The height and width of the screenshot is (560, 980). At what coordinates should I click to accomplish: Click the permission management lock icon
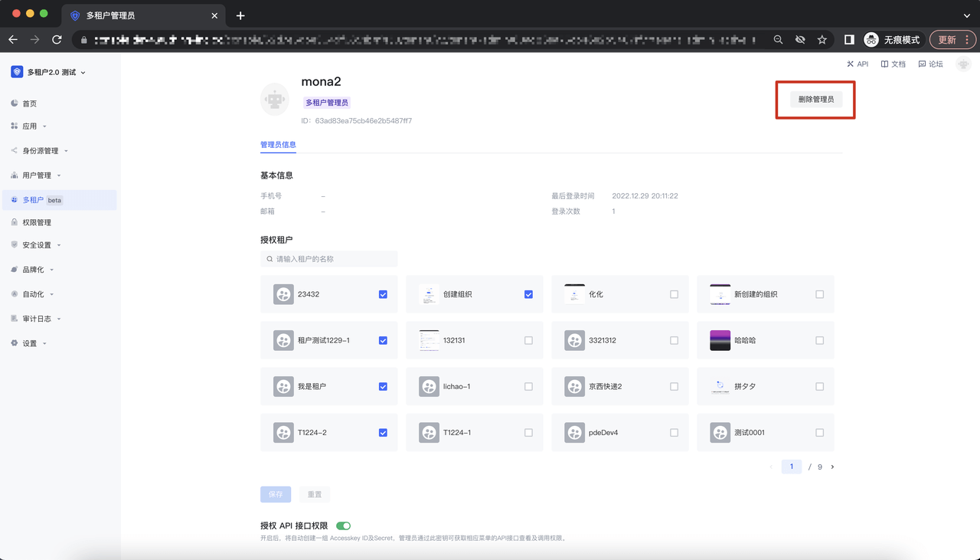tap(15, 222)
